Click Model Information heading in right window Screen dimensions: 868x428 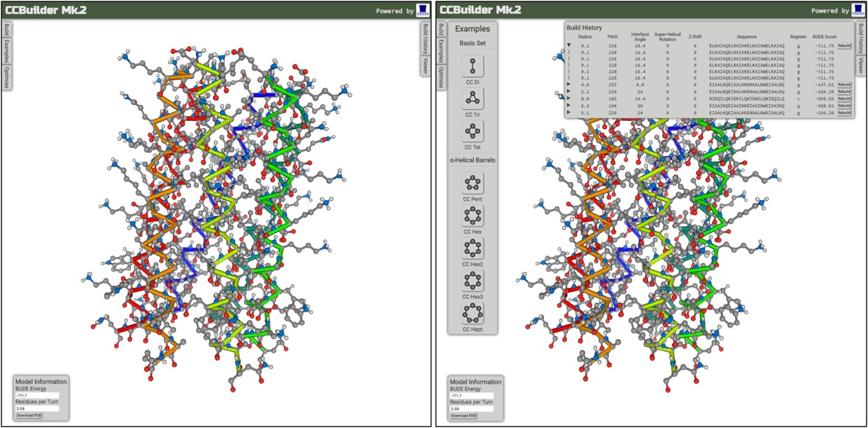tap(476, 381)
